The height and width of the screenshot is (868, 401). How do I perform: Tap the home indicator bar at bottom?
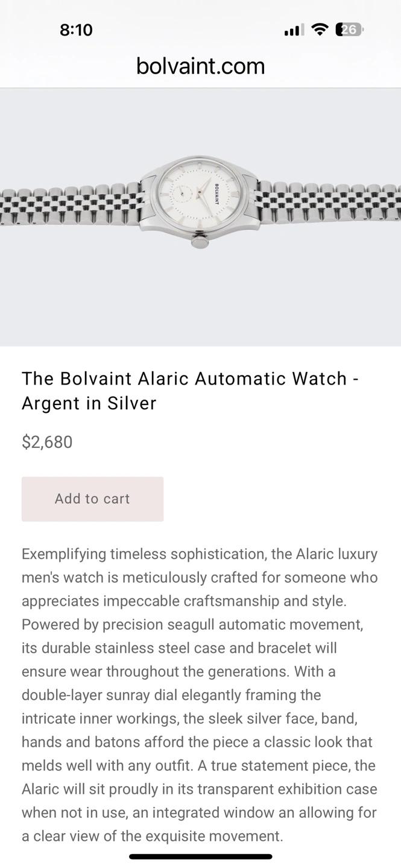click(200, 857)
